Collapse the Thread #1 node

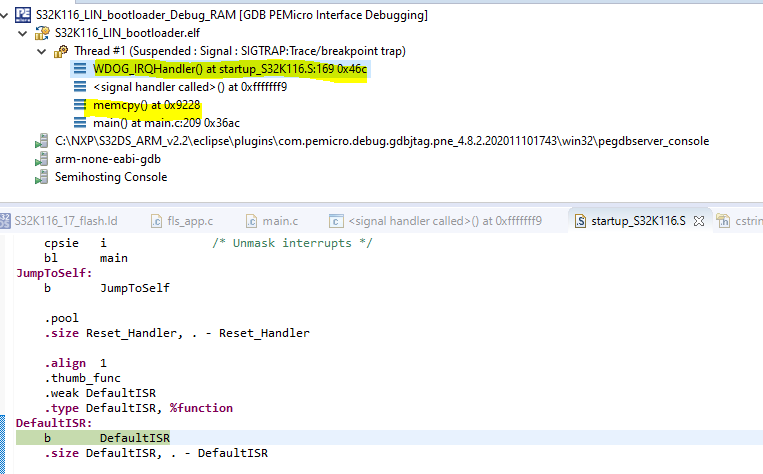(42, 52)
